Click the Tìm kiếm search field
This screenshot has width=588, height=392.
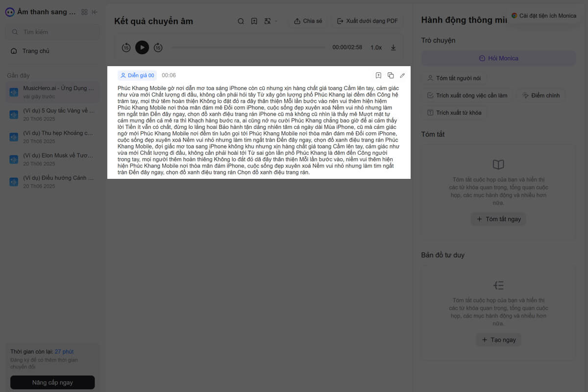coord(54,32)
